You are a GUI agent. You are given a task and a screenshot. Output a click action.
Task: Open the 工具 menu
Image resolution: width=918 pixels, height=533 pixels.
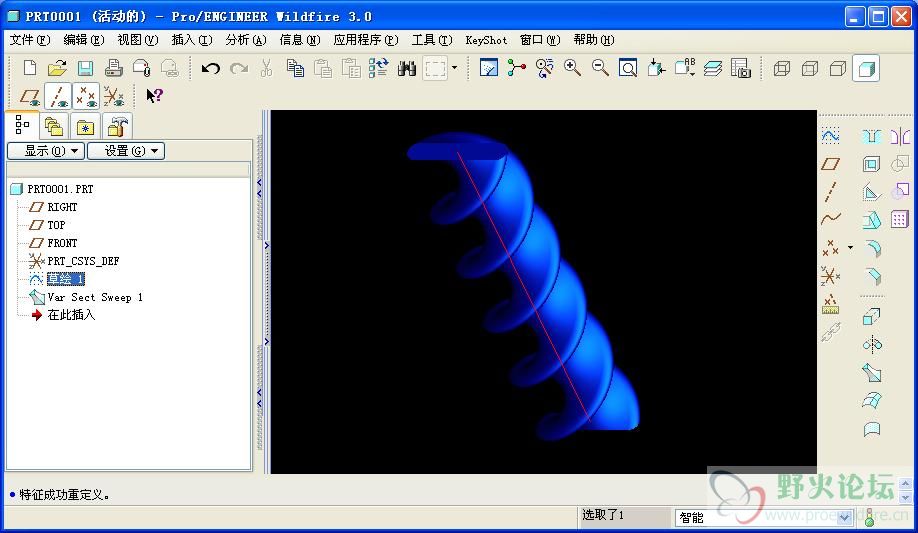432,40
